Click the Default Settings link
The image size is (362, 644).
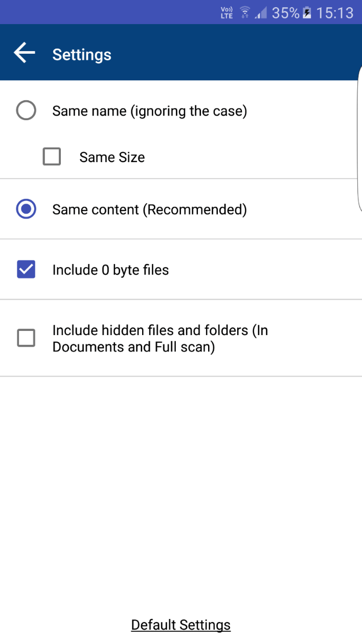click(181, 625)
